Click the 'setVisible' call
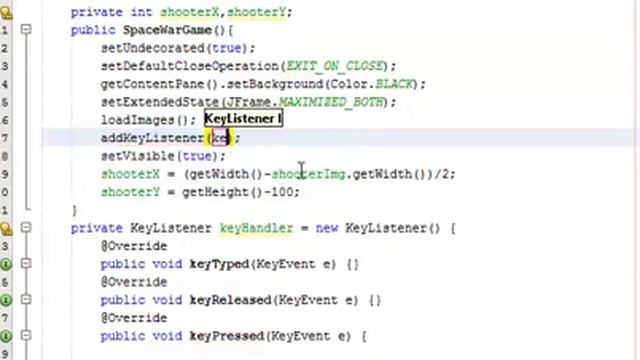Viewport: 640px width, 360px height. click(138, 156)
